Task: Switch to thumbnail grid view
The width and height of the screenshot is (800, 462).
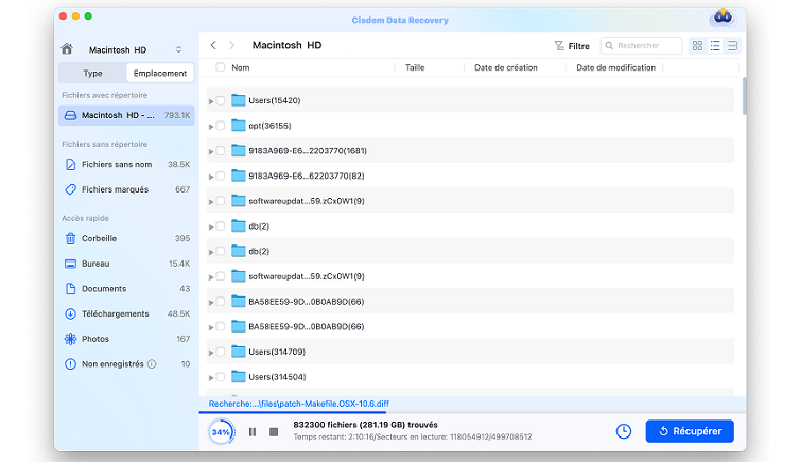Action: [x=697, y=46]
